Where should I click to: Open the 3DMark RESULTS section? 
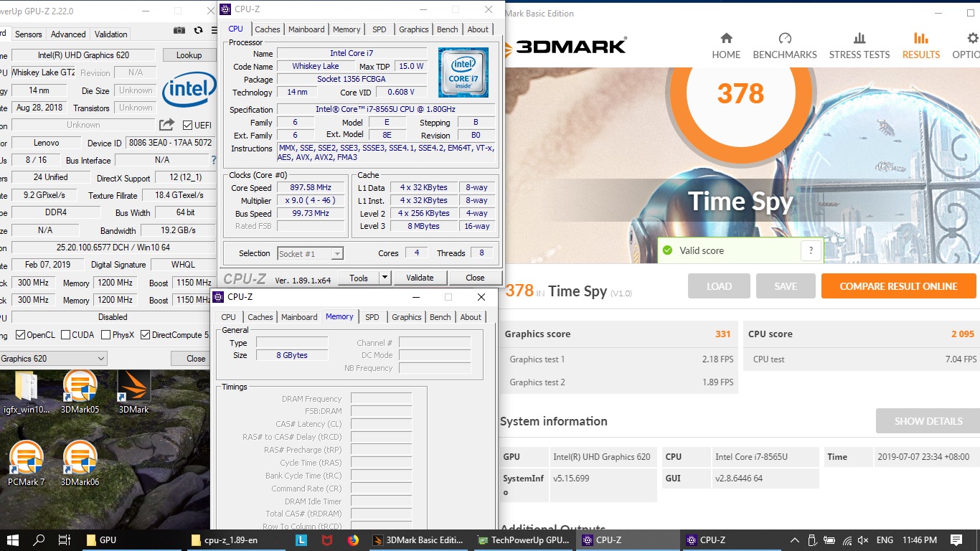(x=921, y=46)
